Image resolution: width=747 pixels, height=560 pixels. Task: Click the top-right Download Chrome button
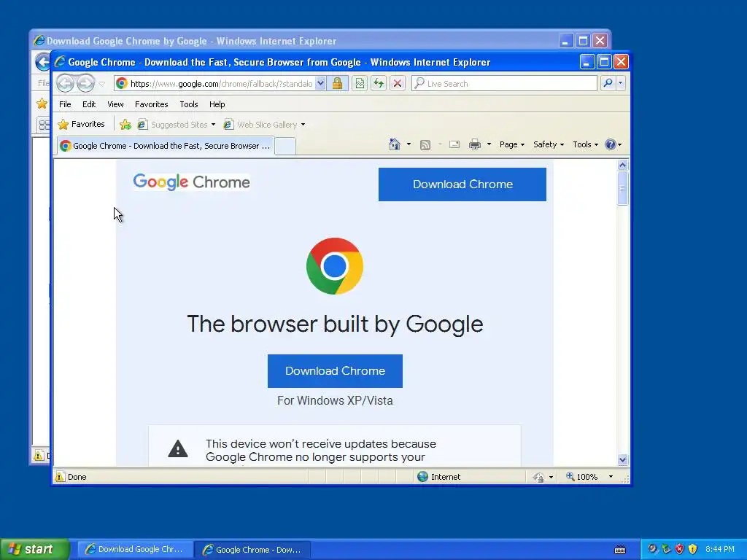coord(462,184)
